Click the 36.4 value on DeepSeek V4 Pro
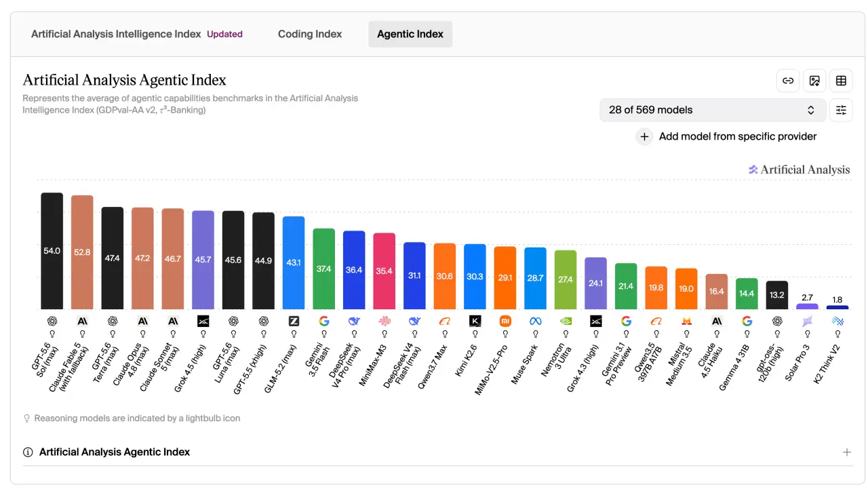 [354, 270]
